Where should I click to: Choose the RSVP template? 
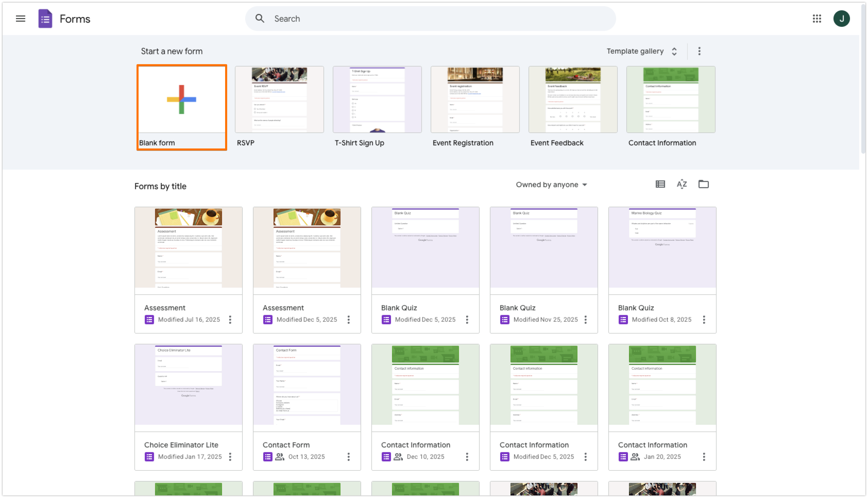(279, 99)
